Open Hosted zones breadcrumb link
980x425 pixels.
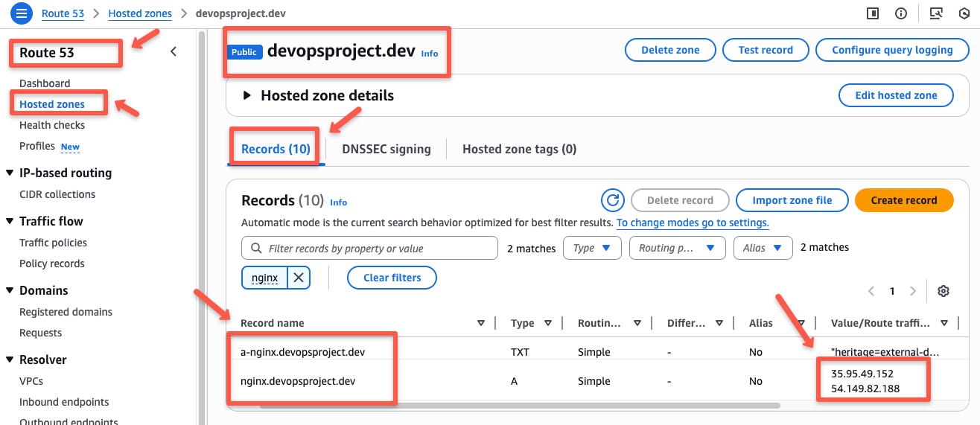(140, 13)
